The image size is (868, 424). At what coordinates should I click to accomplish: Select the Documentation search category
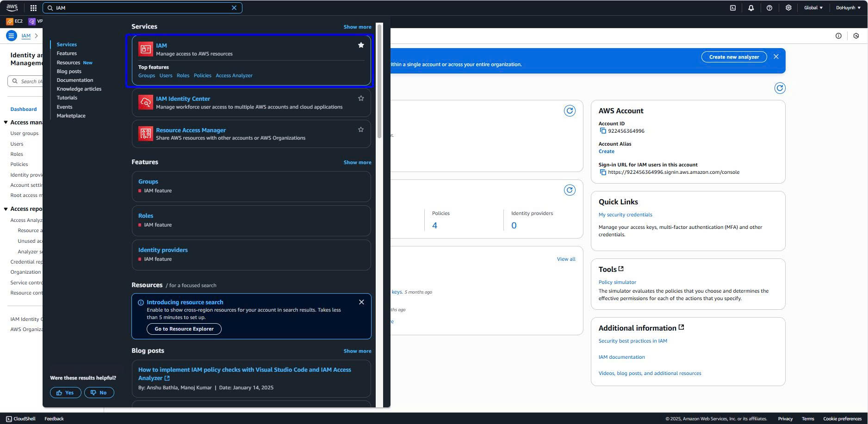[75, 80]
